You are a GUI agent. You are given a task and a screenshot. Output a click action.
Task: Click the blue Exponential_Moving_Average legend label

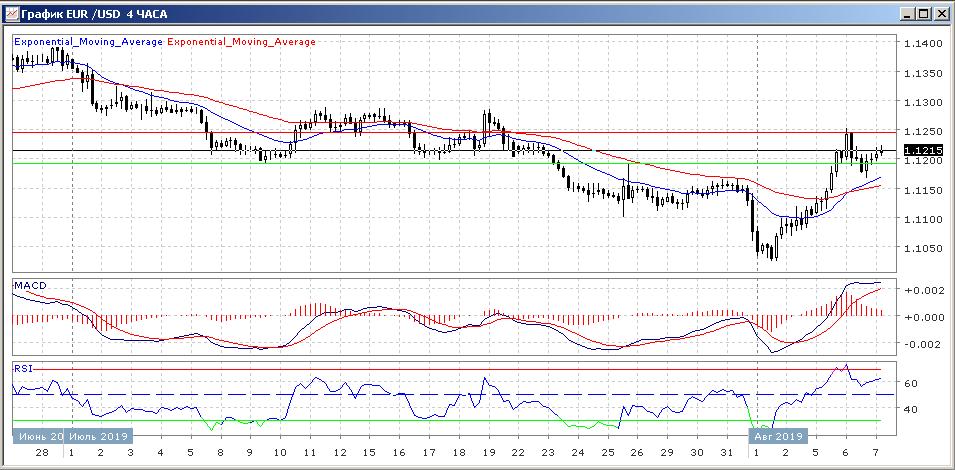pyautogui.click(x=88, y=42)
